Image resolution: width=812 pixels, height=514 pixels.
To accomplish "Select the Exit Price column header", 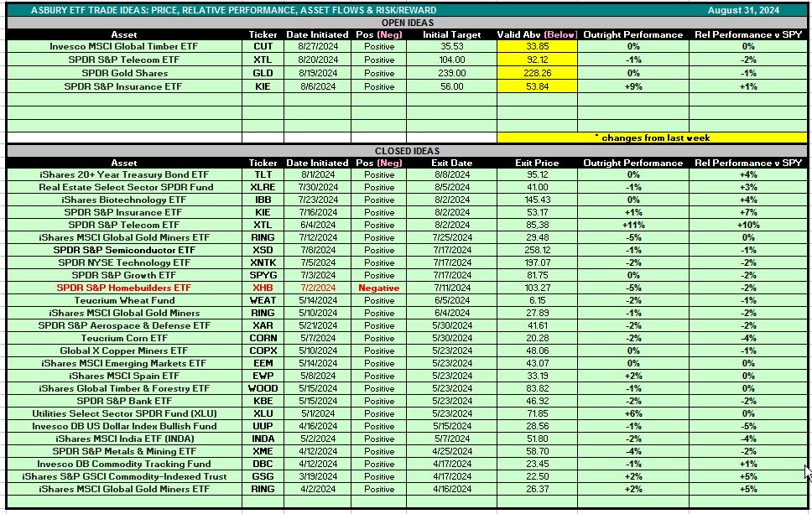I will click(x=539, y=163).
